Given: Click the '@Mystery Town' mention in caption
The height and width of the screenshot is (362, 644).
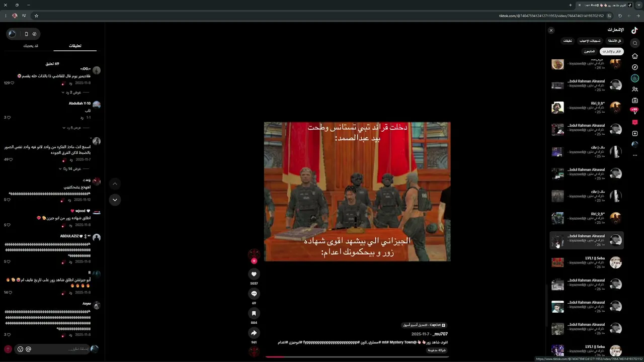Looking at the screenshot, I should (x=403, y=342).
